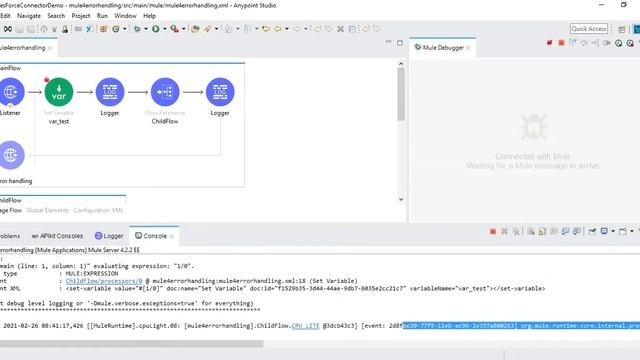Click the green circular check toolbar icon

(116, 29)
